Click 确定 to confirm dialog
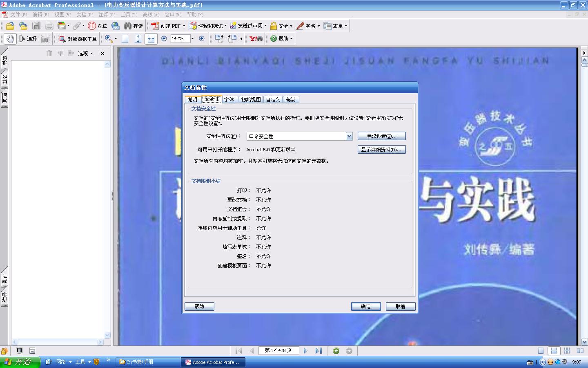Viewport: 588px width, 368px height. click(366, 306)
